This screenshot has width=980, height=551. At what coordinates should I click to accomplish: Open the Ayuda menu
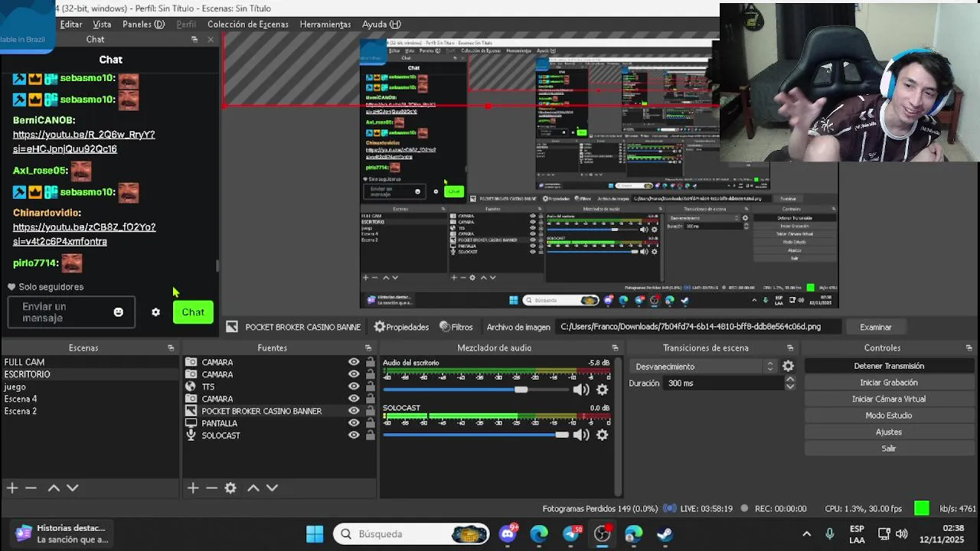(x=381, y=24)
